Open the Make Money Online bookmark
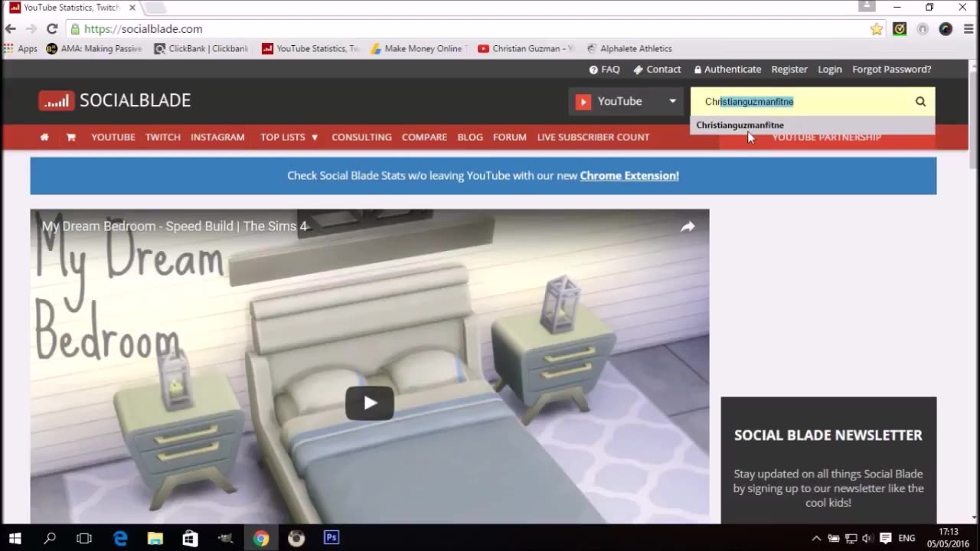 click(x=418, y=48)
